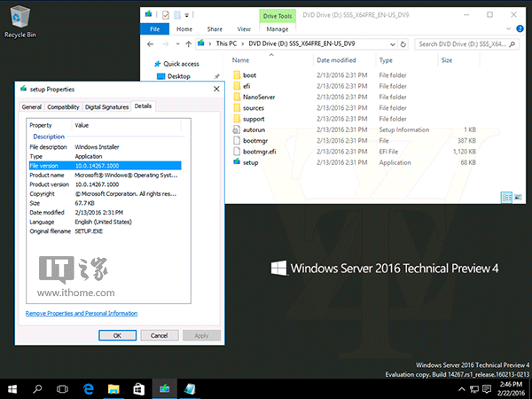The image size is (532, 399).
Task: Open Explorer Help question mark icon
Action: pyautogui.click(x=520, y=29)
